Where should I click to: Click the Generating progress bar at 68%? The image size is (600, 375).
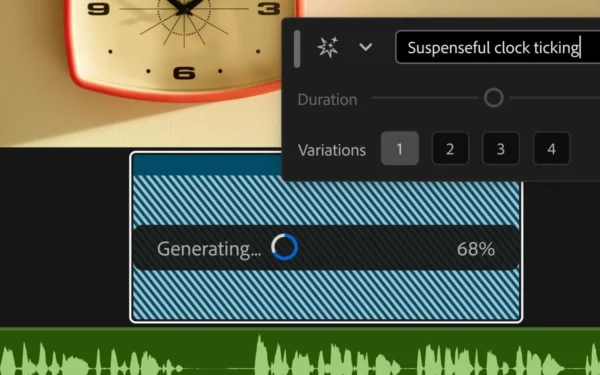pyautogui.click(x=326, y=248)
